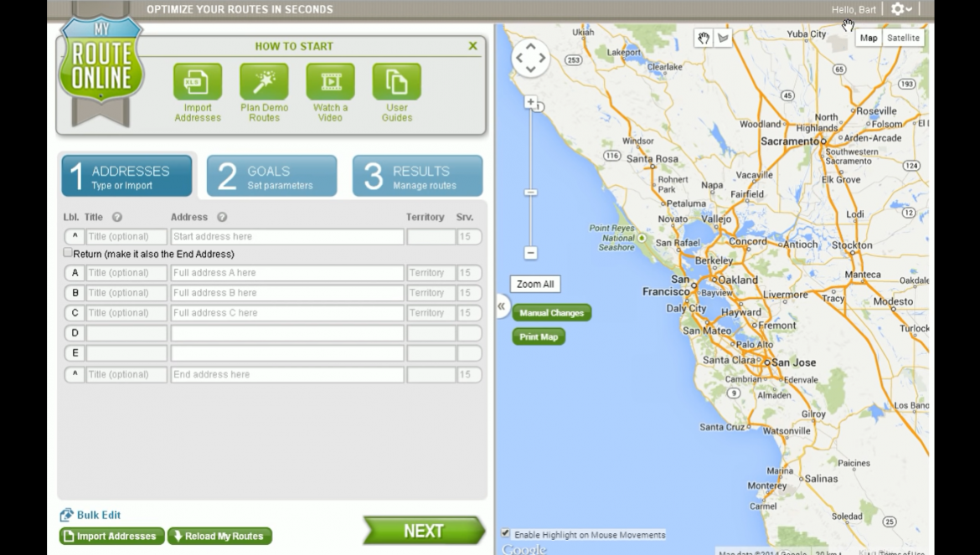Click the Start address input field

(286, 236)
